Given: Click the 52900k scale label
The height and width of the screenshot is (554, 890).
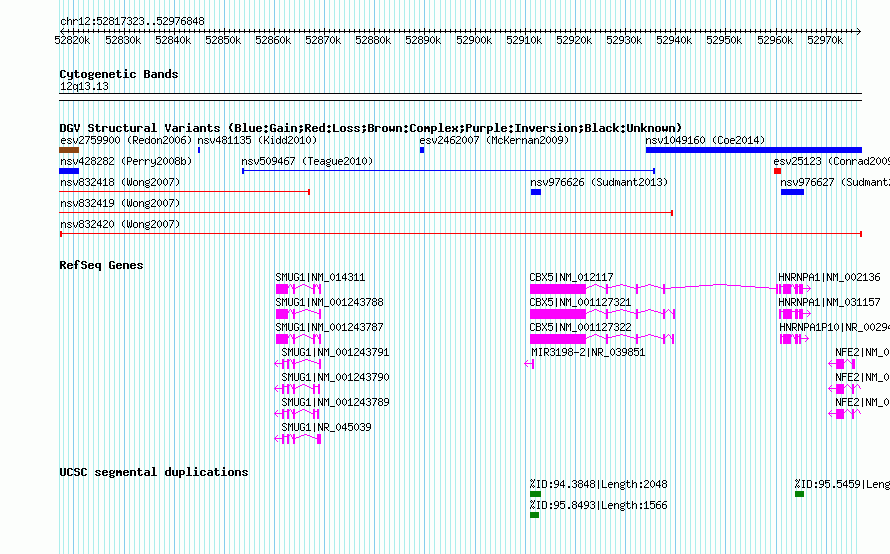Looking at the screenshot, I should (474, 40).
